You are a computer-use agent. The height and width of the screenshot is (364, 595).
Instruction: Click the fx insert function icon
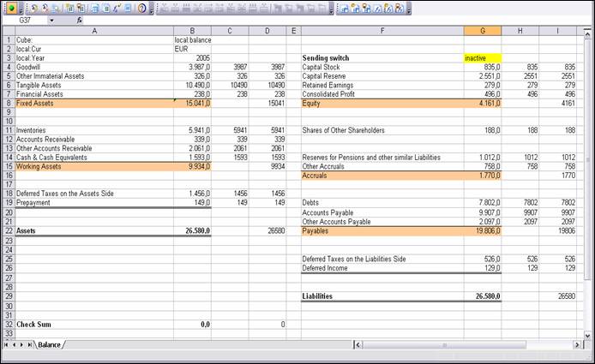point(80,20)
